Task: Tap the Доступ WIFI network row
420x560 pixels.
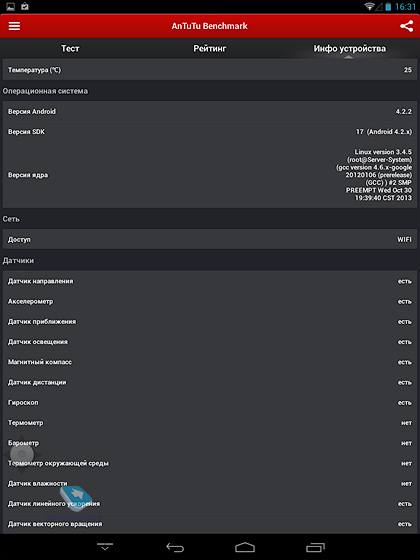Action: (x=210, y=239)
